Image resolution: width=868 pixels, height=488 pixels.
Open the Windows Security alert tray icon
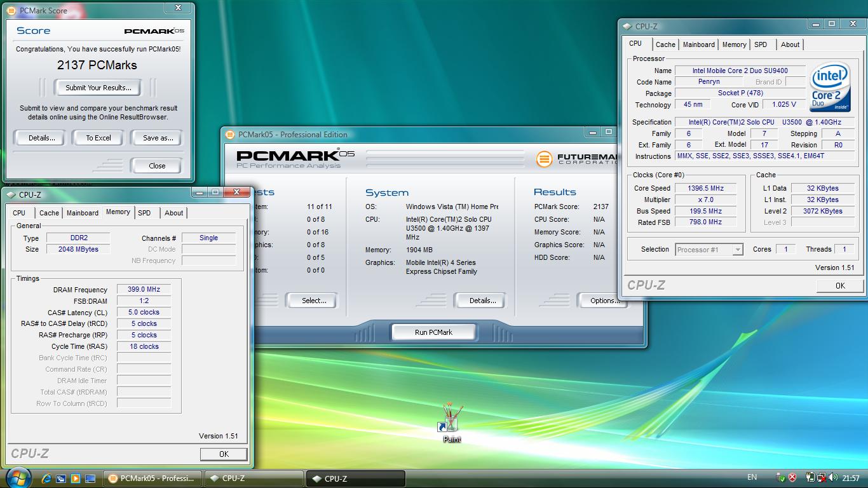click(792, 478)
